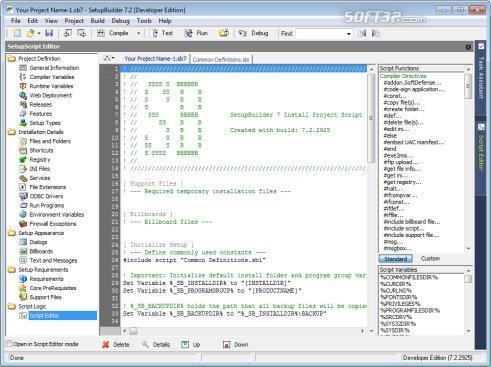Toggle Open in Script Editor mode checkbox
The width and height of the screenshot is (491, 367).
click(x=9, y=344)
